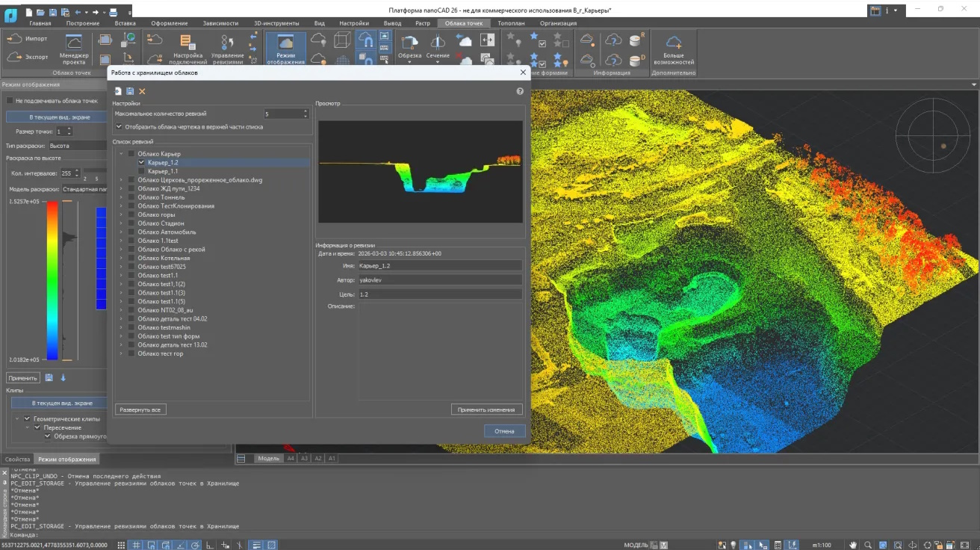
Task: Toggle Не подсвечивать облака точек checkbox
Action: [10, 100]
